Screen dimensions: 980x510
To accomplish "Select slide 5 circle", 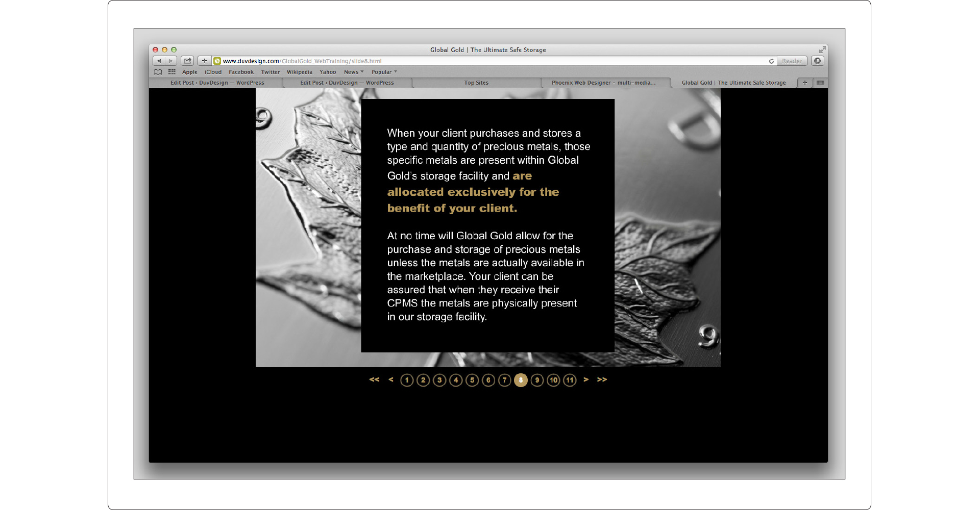I will point(472,380).
